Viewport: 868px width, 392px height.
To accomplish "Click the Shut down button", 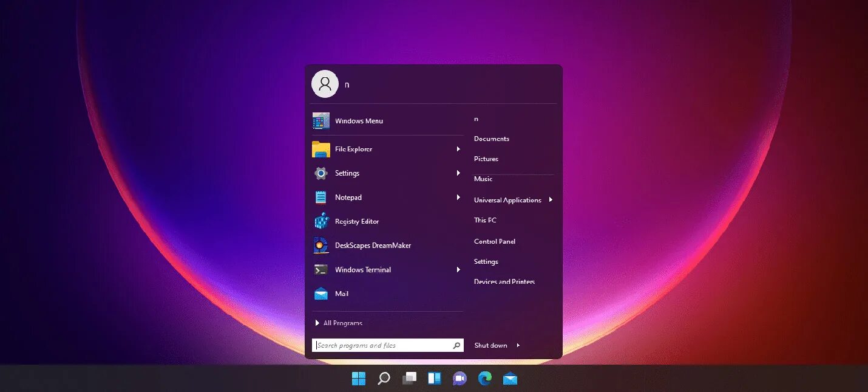I will 490,345.
